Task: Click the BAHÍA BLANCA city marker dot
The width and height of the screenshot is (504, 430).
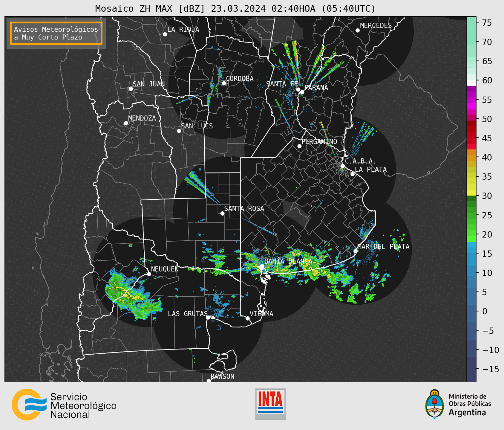Action: tap(262, 266)
